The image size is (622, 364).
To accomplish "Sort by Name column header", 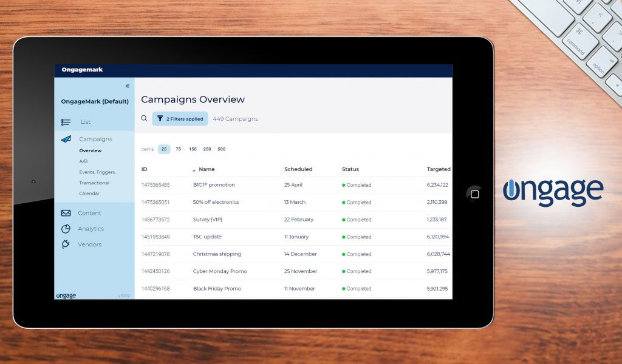I will [207, 169].
